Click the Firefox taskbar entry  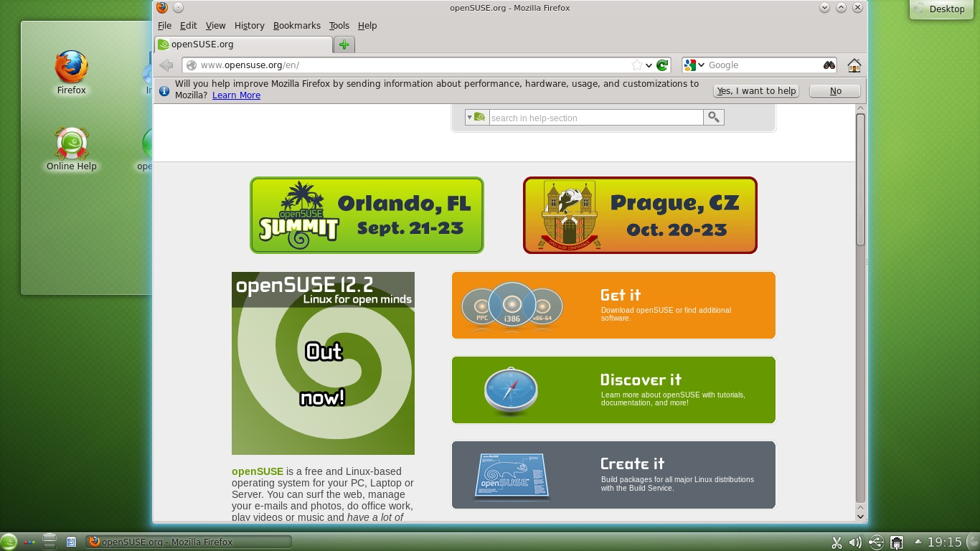pos(189,542)
